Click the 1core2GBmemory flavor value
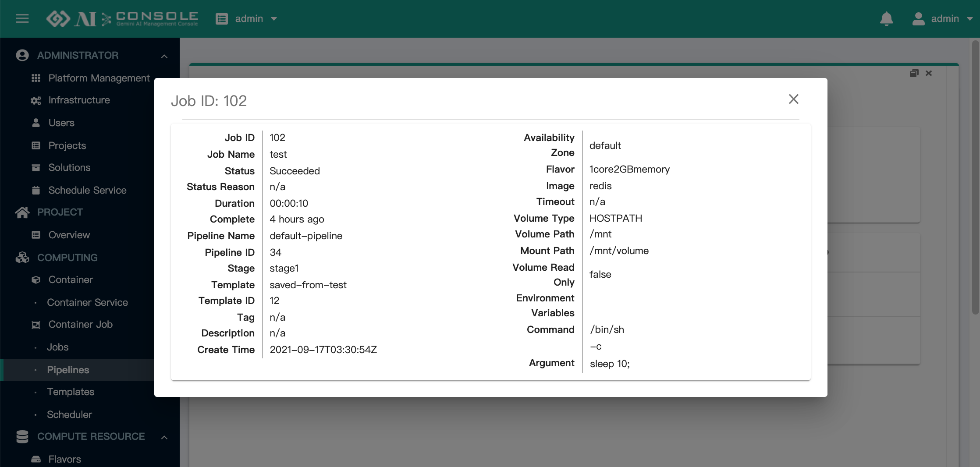980x467 pixels. pos(629,169)
